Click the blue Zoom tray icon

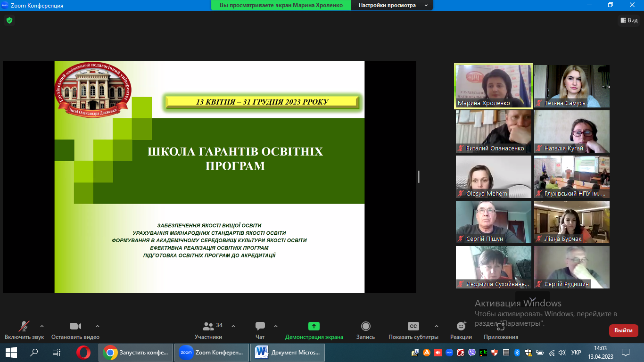449,352
